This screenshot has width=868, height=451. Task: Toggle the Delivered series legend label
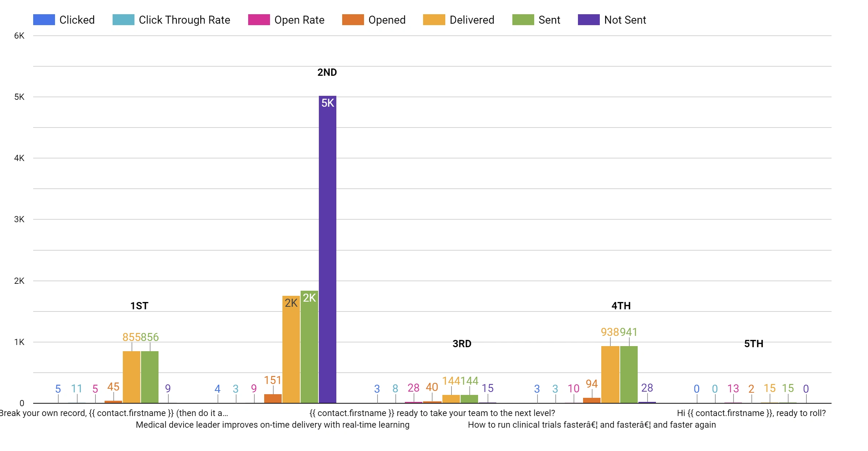tap(472, 20)
